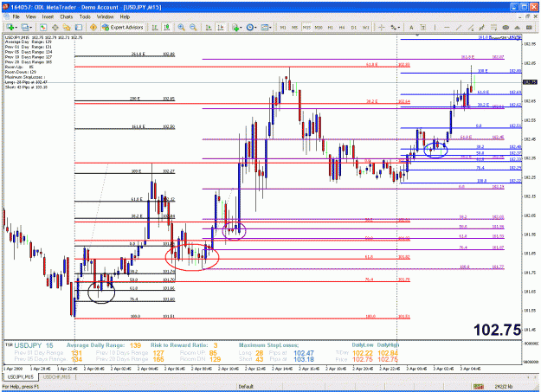Click the 242/2 kb connection status
541x392 pixels.
[504, 387]
